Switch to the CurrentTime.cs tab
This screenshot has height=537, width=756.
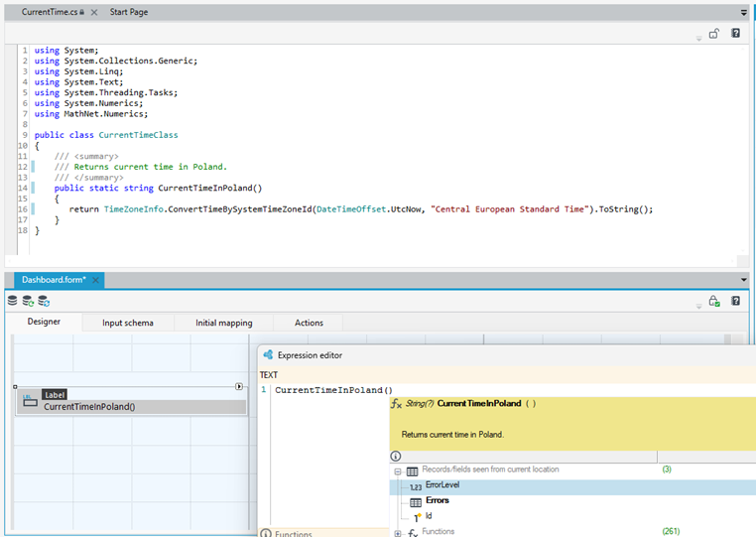(50, 12)
